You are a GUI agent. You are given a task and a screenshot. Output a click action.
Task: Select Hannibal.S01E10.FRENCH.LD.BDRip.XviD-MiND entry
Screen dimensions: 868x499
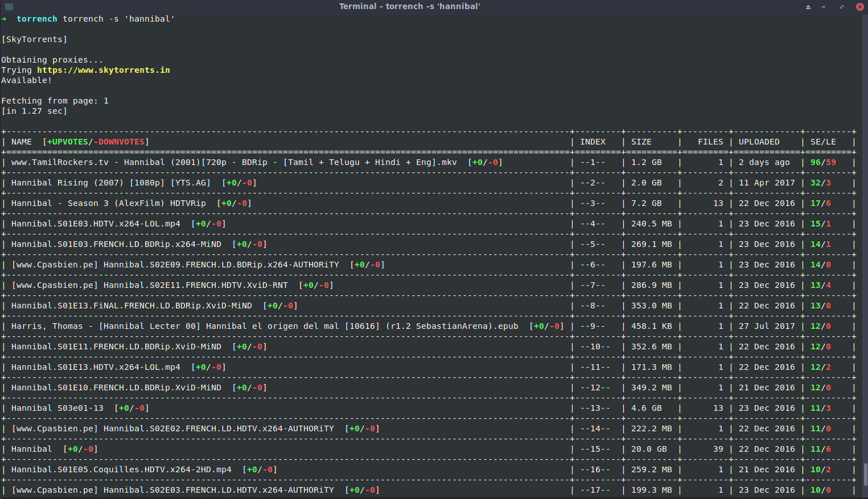(x=116, y=387)
